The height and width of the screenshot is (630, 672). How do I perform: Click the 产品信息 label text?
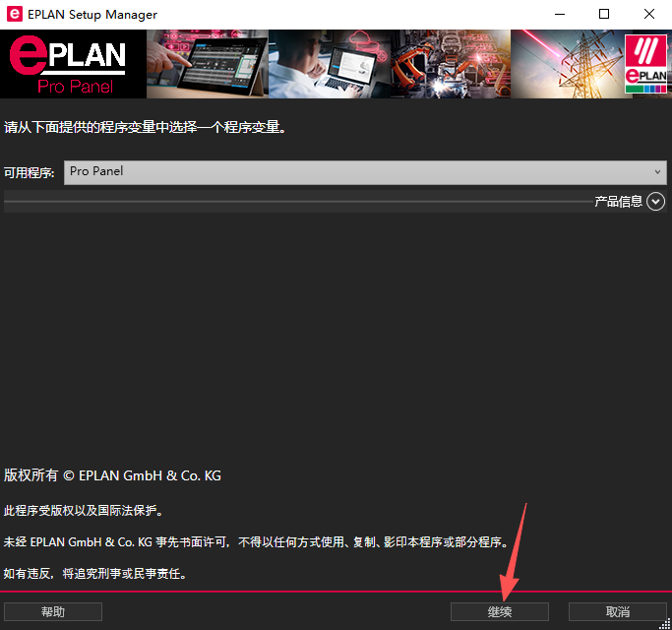pos(618,201)
